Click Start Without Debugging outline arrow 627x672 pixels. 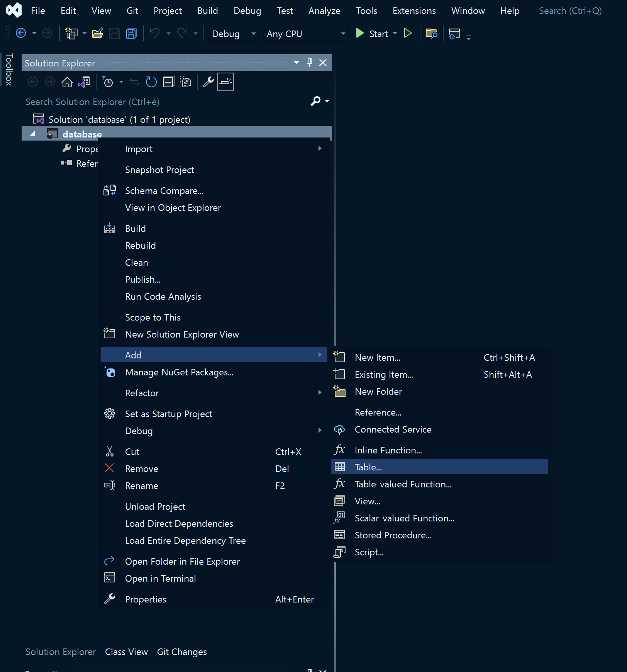[x=408, y=34]
